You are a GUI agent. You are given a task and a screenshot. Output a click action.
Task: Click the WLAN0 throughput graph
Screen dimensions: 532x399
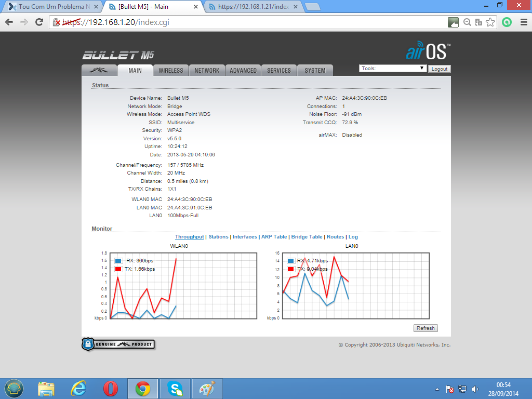183,286
